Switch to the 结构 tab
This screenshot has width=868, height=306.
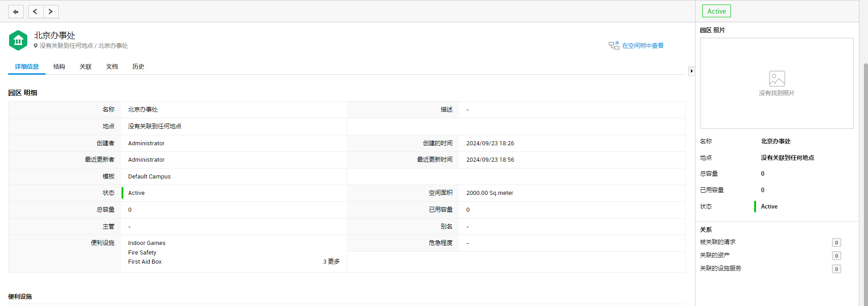(59, 66)
